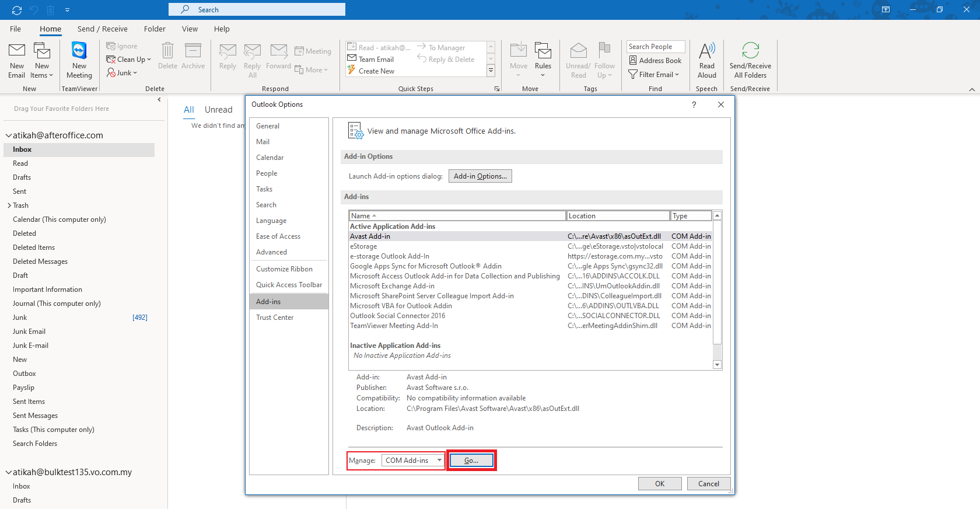Viewport: 980px width, 509px height.
Task: Click the New Email icon
Action: point(17,52)
